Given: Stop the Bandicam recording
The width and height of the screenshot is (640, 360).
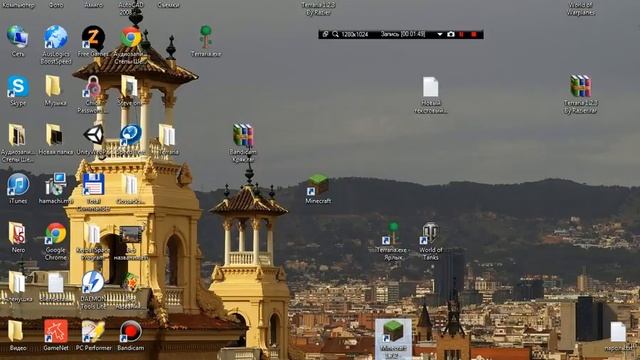Looking at the screenshot, I should click(x=473, y=35).
